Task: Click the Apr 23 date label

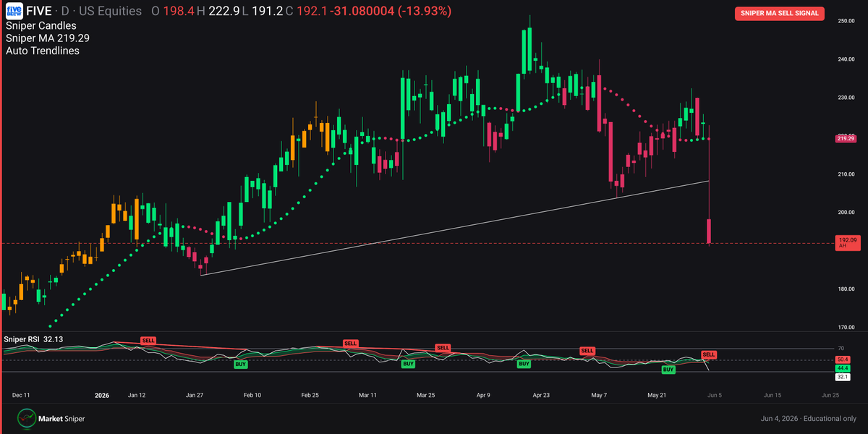Action: tap(542, 396)
